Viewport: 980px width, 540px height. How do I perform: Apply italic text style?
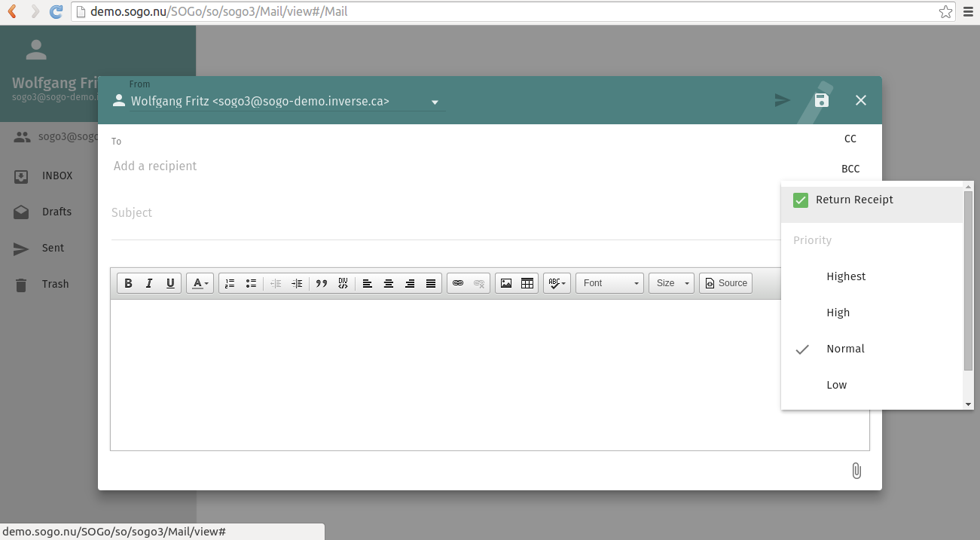149,283
